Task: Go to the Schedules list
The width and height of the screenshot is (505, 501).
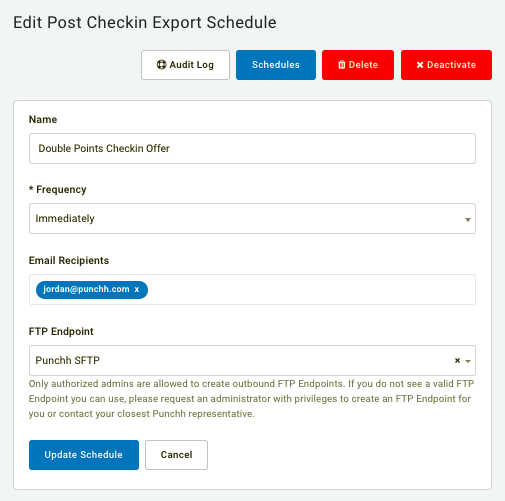Action: click(x=276, y=65)
